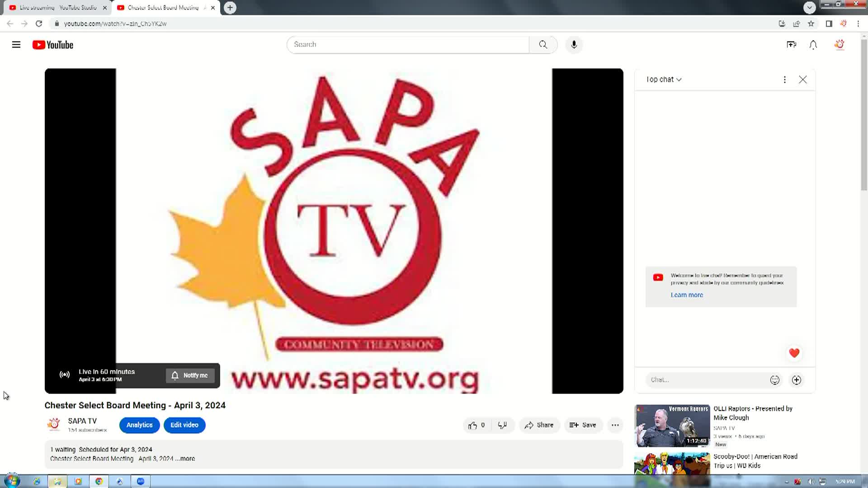Screen dimensions: 868x488
Task: Open the YouTube hamburger guide menu
Action: pyautogui.click(x=16, y=45)
